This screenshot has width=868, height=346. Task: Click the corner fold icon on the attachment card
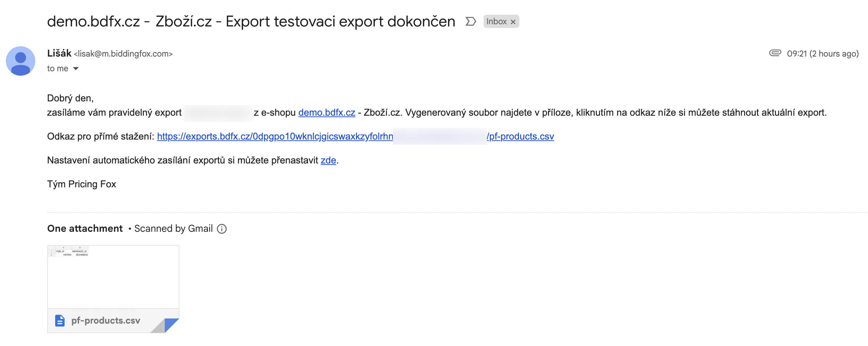172,325
